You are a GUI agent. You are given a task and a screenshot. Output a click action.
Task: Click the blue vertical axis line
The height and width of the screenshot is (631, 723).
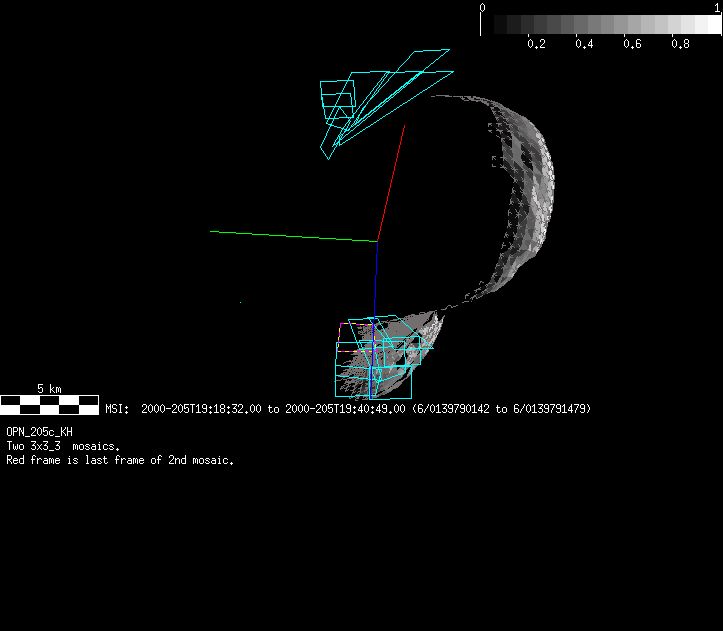coord(375,275)
